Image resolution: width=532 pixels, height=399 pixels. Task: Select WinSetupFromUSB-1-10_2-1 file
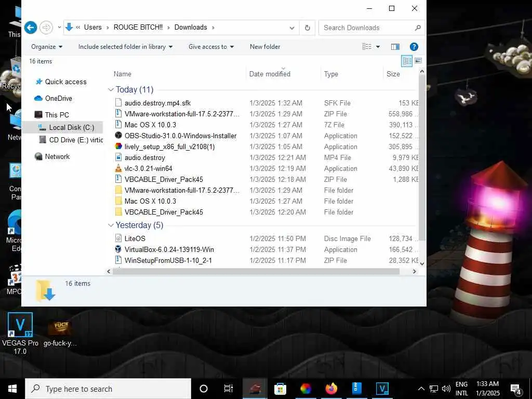pos(168,260)
